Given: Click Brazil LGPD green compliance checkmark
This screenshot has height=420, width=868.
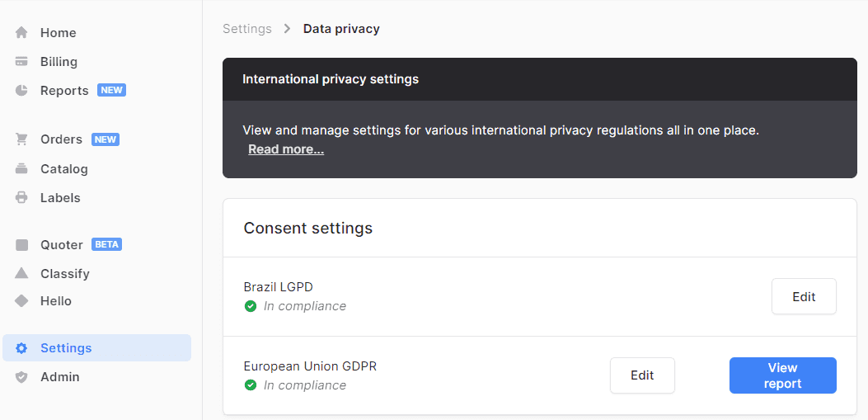Looking at the screenshot, I should click(x=251, y=306).
